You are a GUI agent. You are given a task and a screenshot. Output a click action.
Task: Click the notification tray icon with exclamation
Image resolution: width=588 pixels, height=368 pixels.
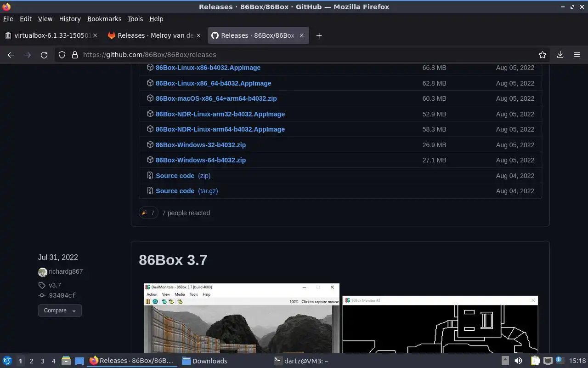559,360
